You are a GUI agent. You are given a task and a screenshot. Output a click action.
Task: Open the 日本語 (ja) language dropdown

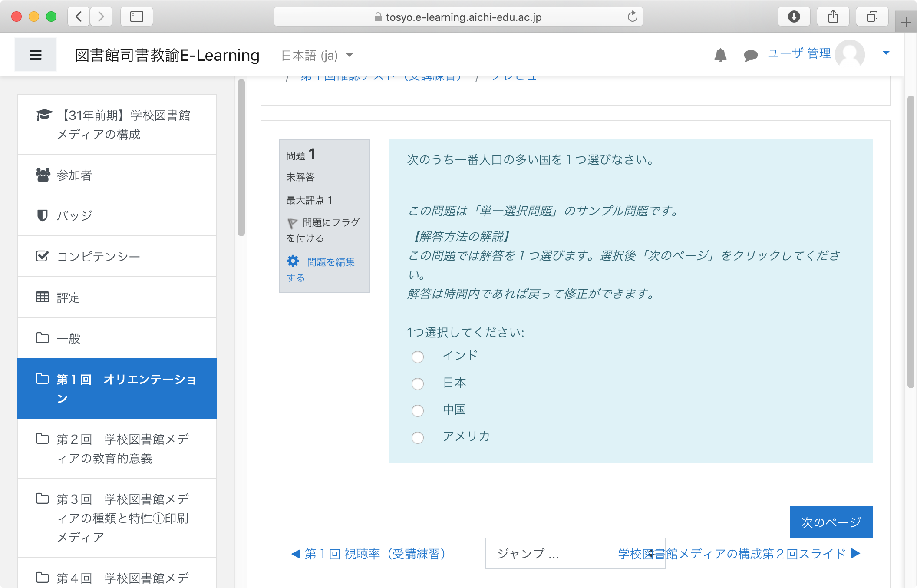point(317,56)
